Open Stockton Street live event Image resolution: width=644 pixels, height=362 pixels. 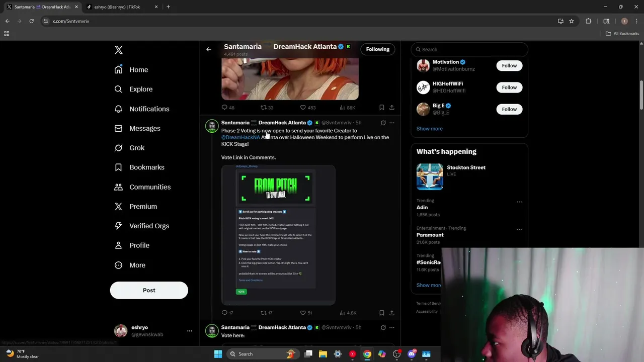[x=469, y=176]
